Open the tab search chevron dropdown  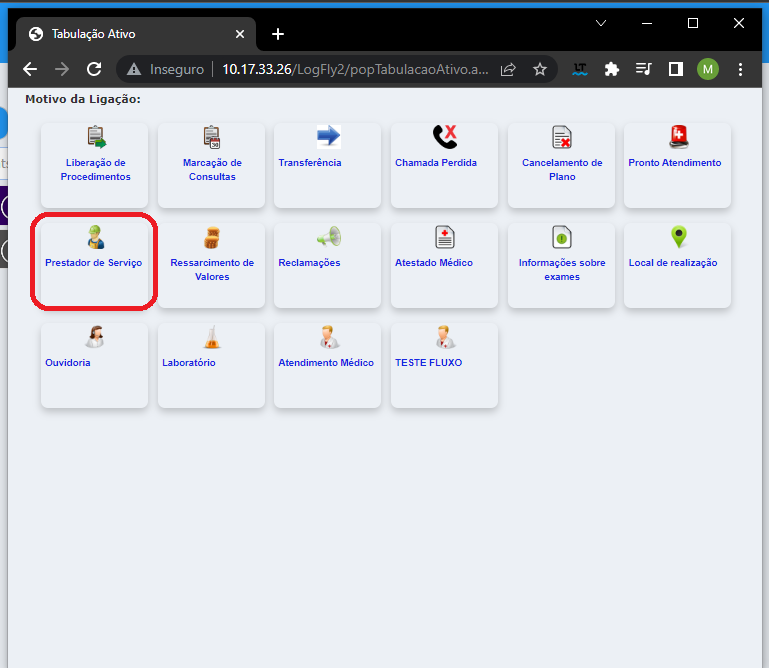[601, 23]
